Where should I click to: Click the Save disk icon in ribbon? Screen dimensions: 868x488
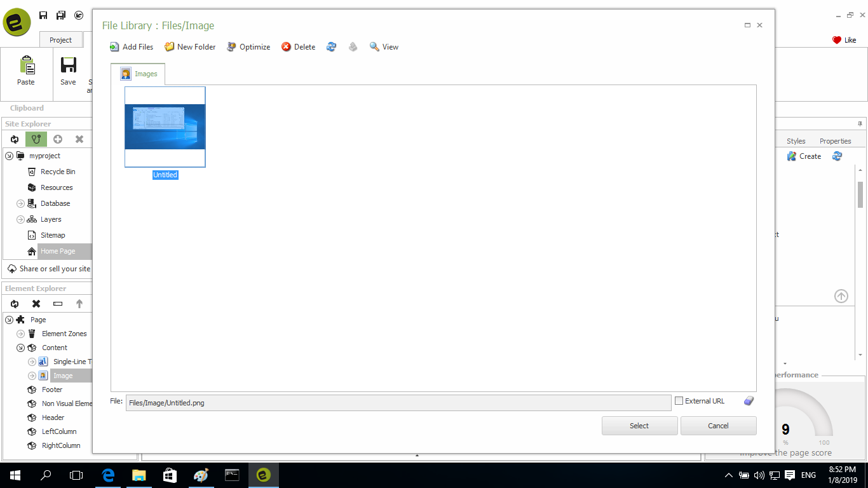(68, 65)
